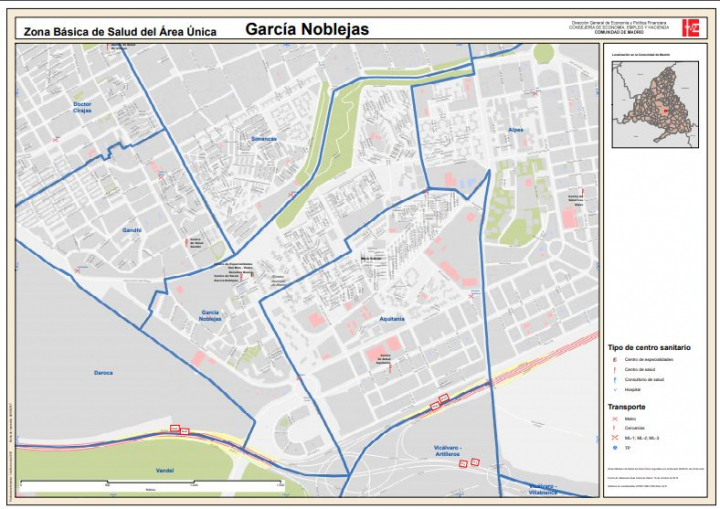This screenshot has width=720, height=509.
Task: Click the Comunidad de Madrid logo
Action: pos(690,27)
